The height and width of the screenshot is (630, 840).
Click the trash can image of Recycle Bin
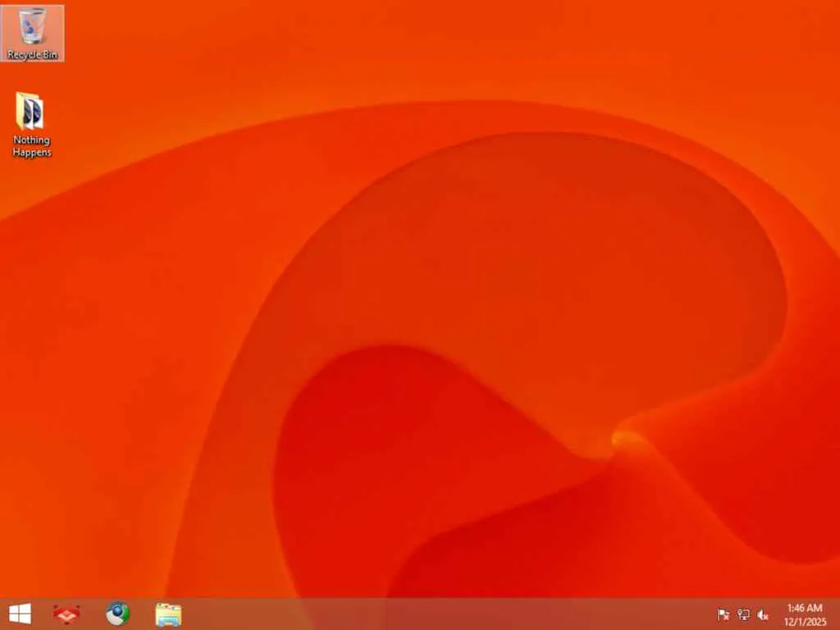[x=32, y=26]
